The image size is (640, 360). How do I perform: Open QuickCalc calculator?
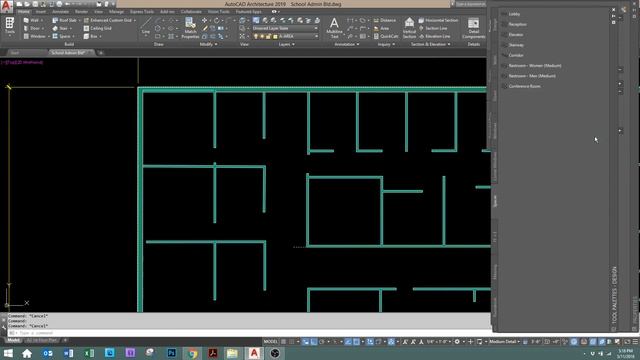tap(386, 36)
